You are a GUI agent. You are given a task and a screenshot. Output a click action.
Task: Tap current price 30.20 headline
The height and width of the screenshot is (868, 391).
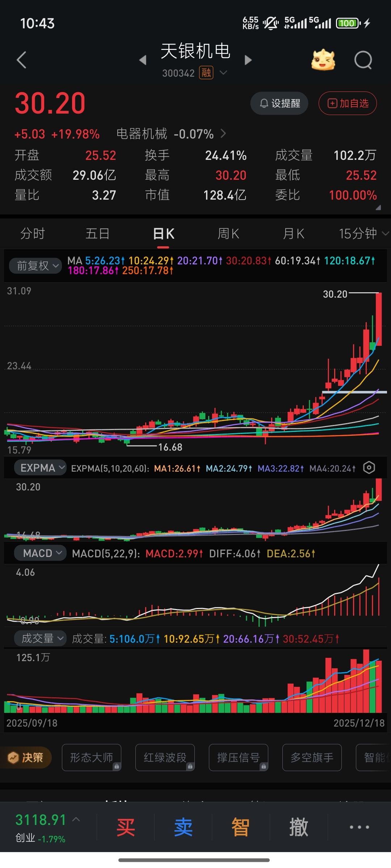click(x=50, y=103)
